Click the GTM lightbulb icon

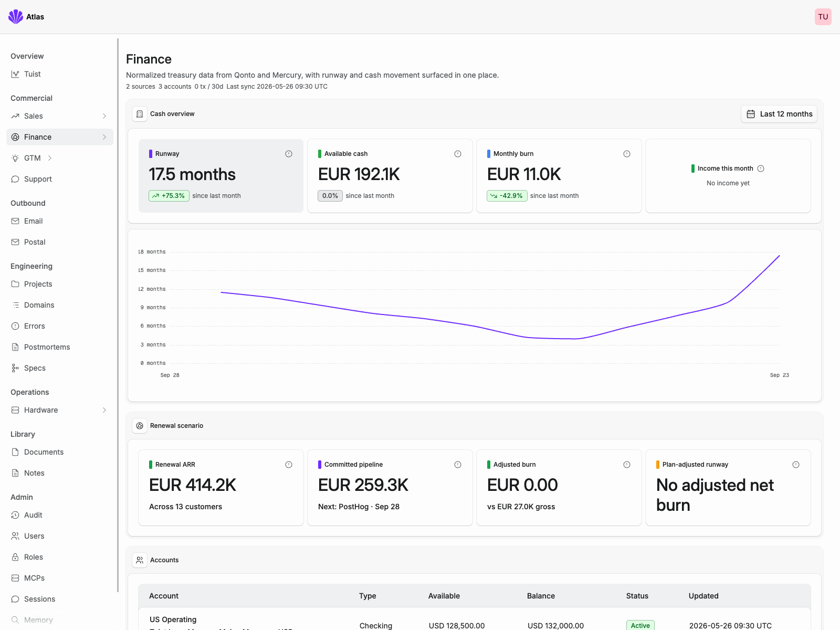click(x=15, y=158)
